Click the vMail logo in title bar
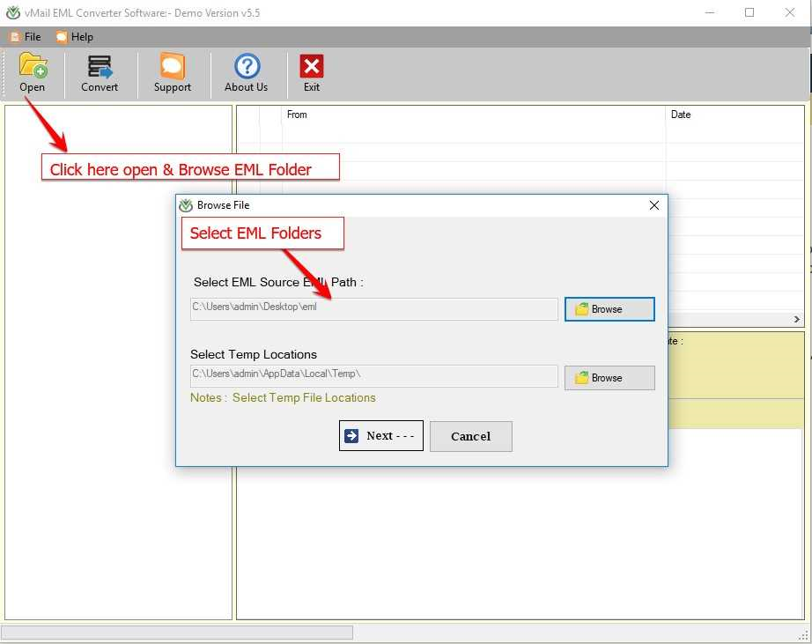The height and width of the screenshot is (644, 812). tap(13, 13)
